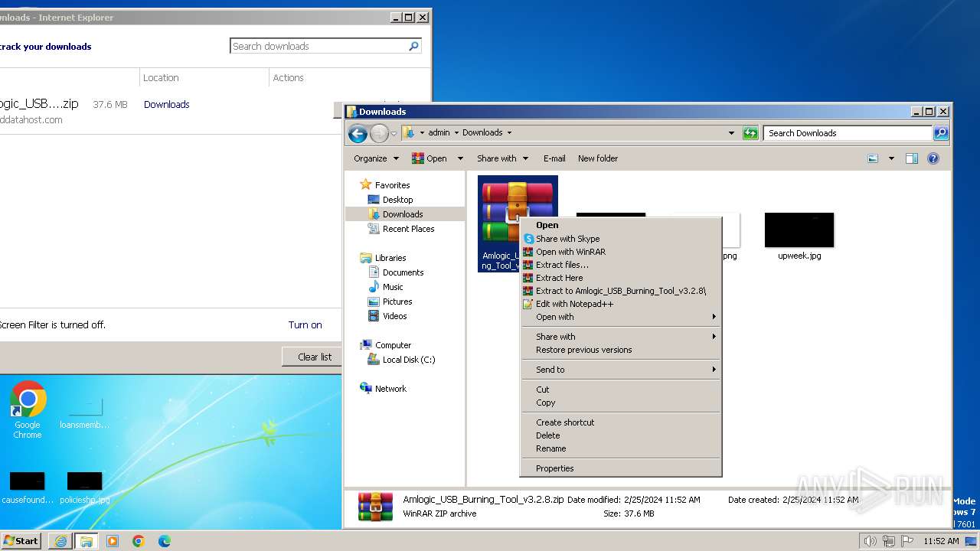Choose Cut in context menu
This screenshot has width=980, height=551.
620,390
